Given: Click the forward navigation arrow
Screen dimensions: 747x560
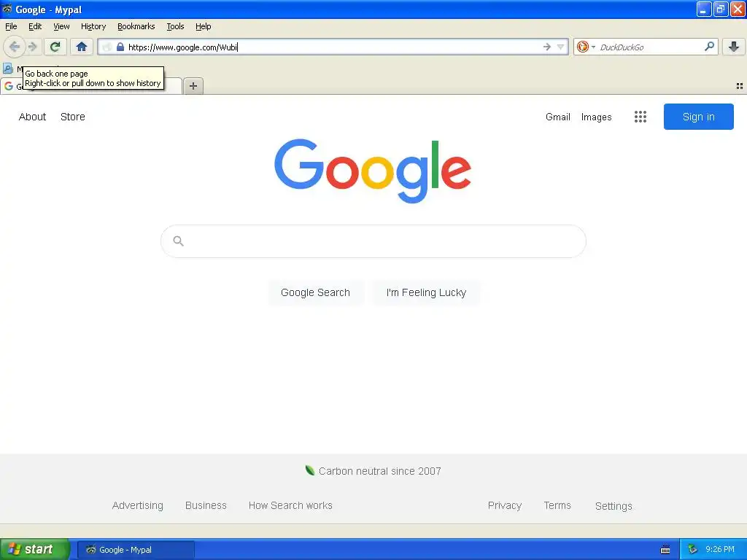Looking at the screenshot, I should click(33, 47).
